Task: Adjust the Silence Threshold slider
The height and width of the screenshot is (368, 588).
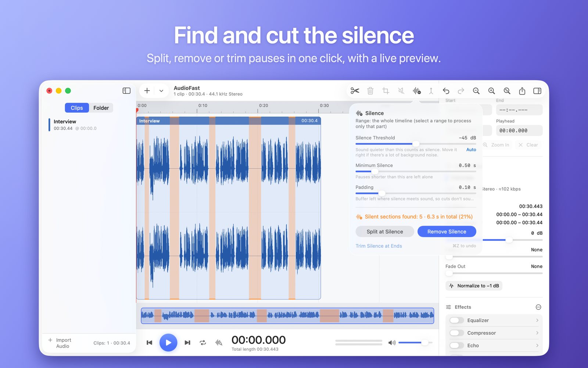Action: pyautogui.click(x=416, y=144)
